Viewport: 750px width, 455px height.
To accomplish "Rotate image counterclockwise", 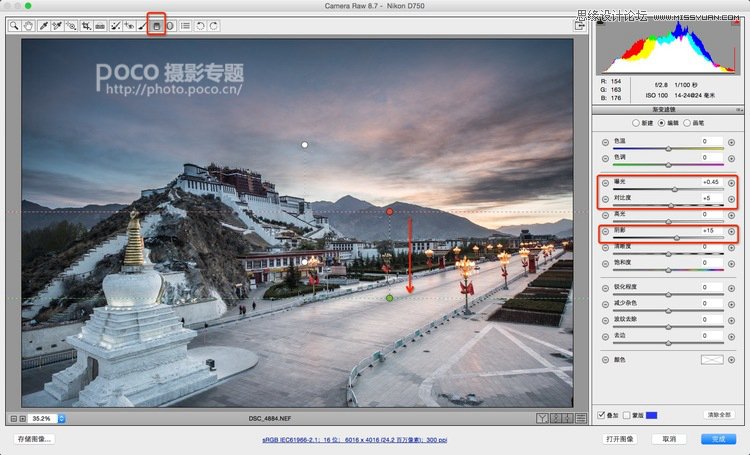I will (x=200, y=26).
